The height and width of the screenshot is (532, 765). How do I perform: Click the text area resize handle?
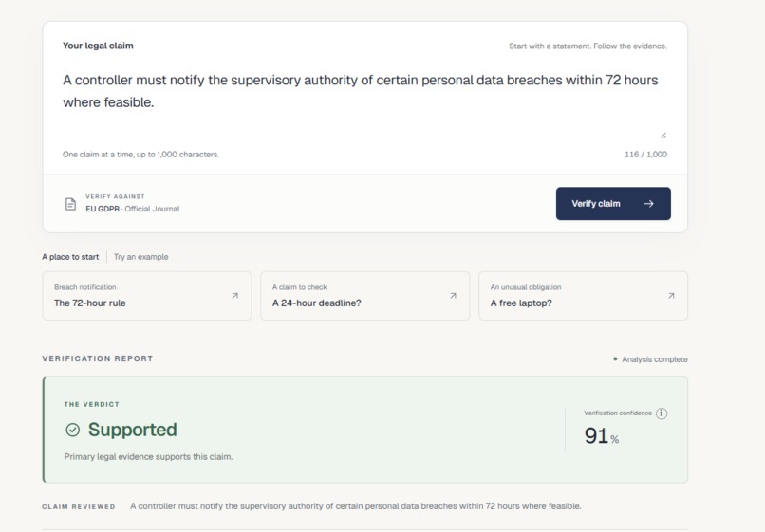click(x=663, y=135)
